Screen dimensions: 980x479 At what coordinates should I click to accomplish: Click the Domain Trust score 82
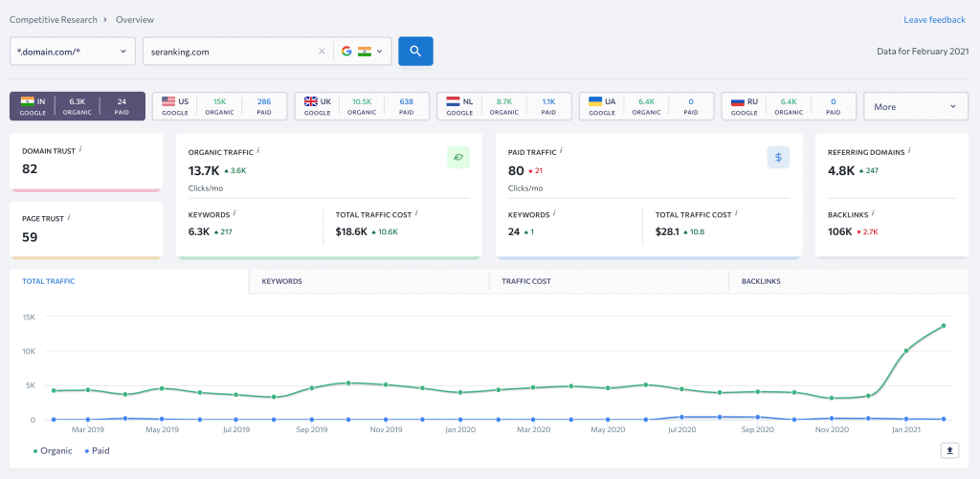coord(30,168)
